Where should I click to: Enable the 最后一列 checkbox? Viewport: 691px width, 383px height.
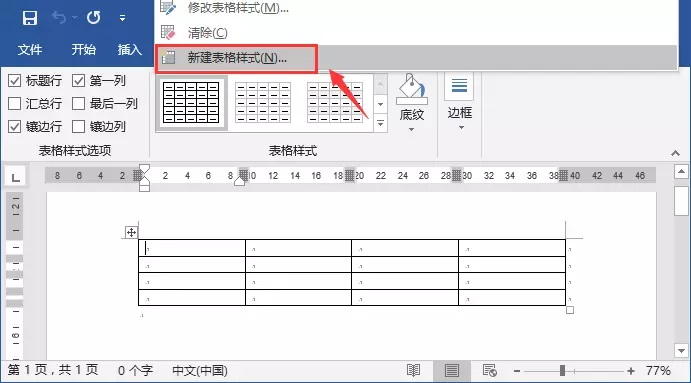[x=78, y=104]
